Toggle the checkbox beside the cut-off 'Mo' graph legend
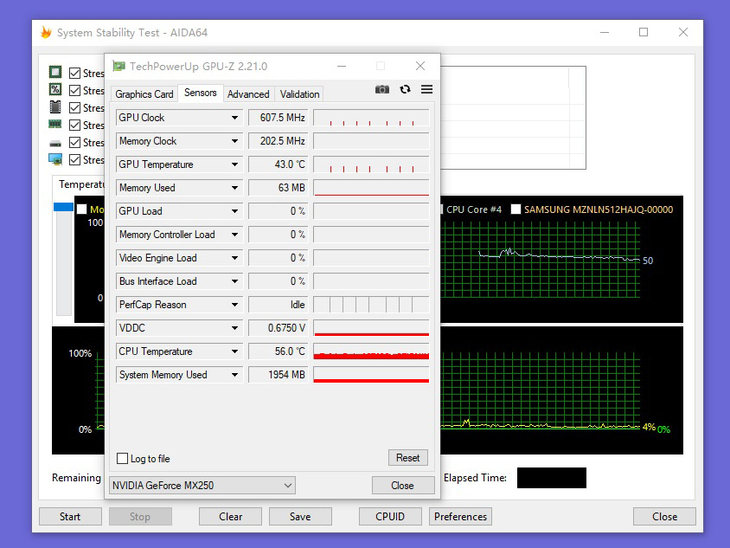Screen dimensions: 730x548 click(82, 209)
